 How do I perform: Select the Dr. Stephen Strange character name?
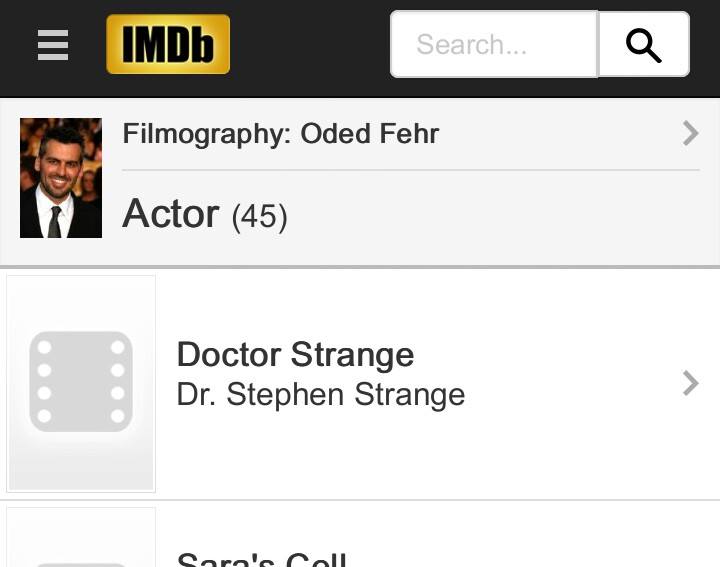(x=321, y=394)
